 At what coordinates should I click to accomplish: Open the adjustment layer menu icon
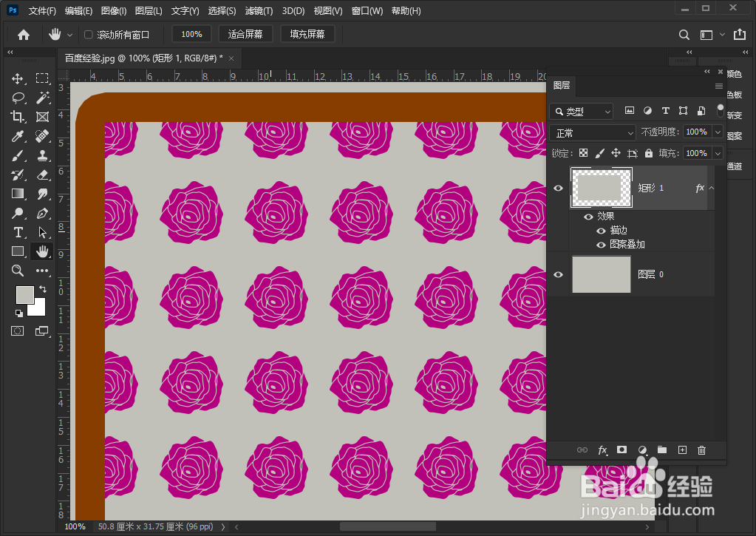[642, 450]
